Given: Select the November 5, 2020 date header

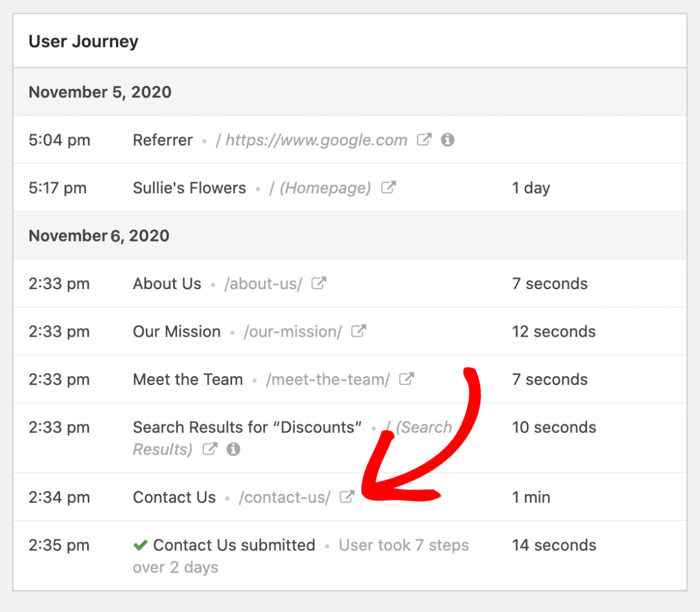Looking at the screenshot, I should (100, 92).
